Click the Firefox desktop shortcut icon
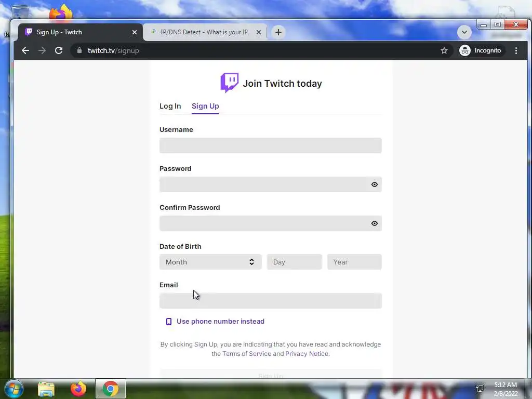Screen dimensions: 532x399 click(61, 13)
